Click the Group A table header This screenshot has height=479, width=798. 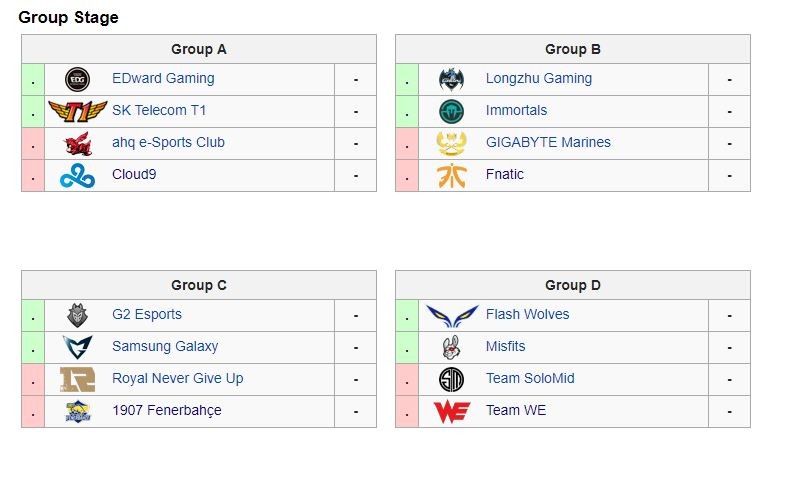point(199,49)
